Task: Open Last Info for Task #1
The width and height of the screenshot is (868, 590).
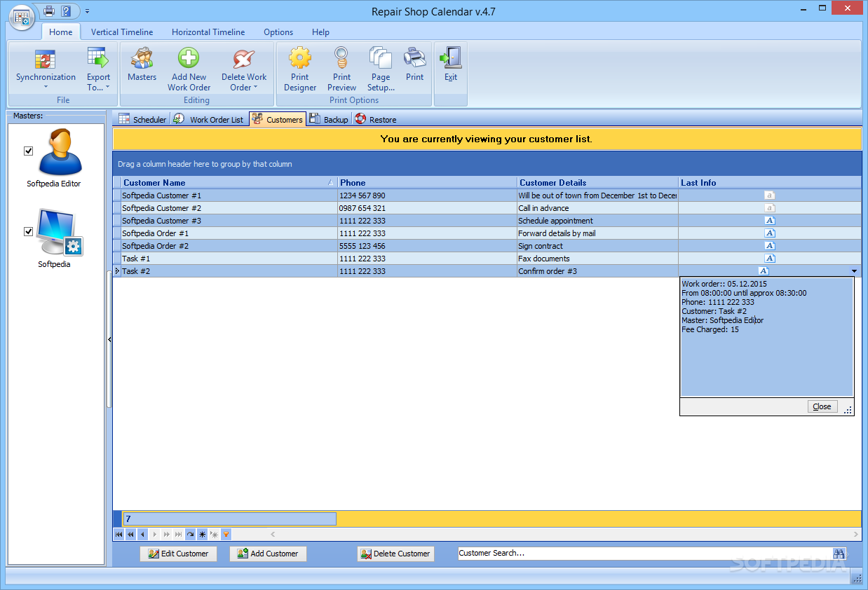Action: 769,259
